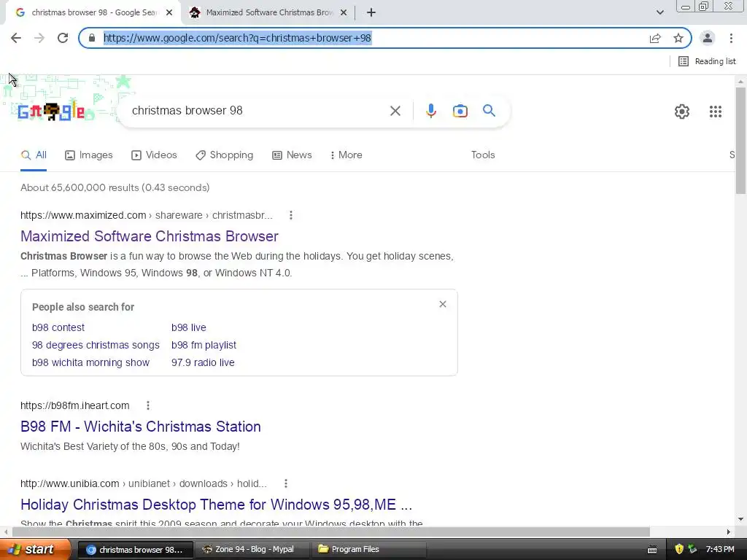The height and width of the screenshot is (560, 747).
Task: Open a new tab
Action: coord(371,13)
